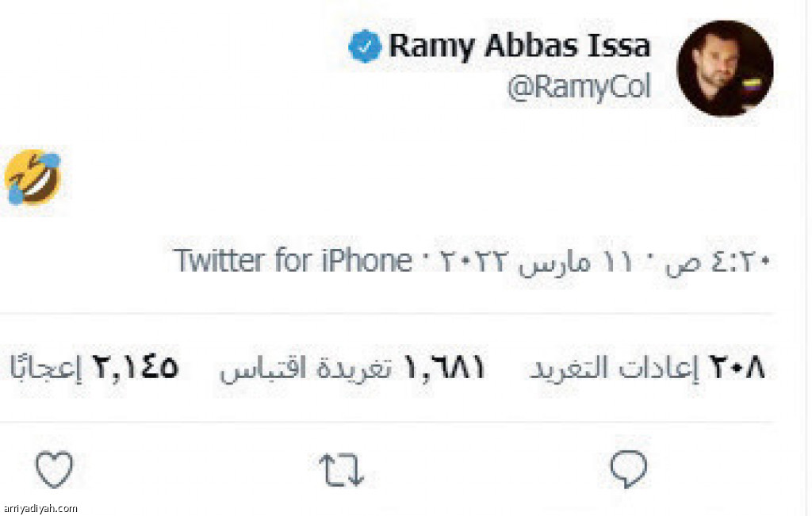Screen dimensions: 812x516
Task: Open reply using the speech bubble icon
Action: point(629,469)
